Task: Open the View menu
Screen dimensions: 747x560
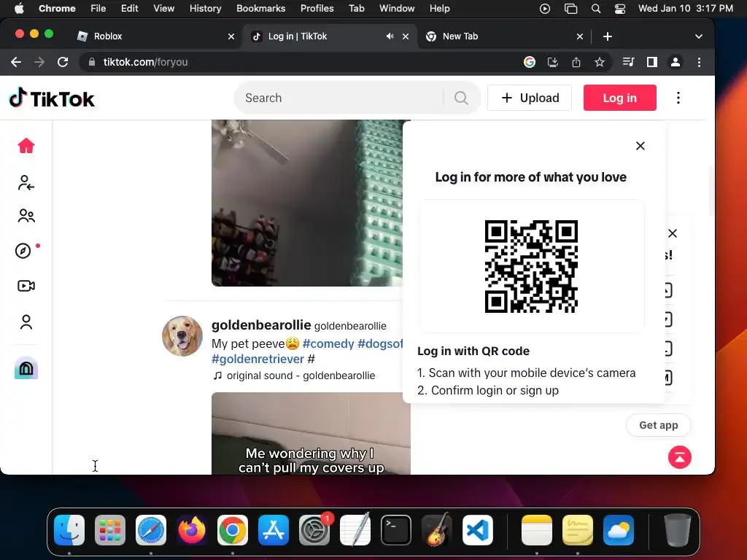Action: click(x=163, y=8)
